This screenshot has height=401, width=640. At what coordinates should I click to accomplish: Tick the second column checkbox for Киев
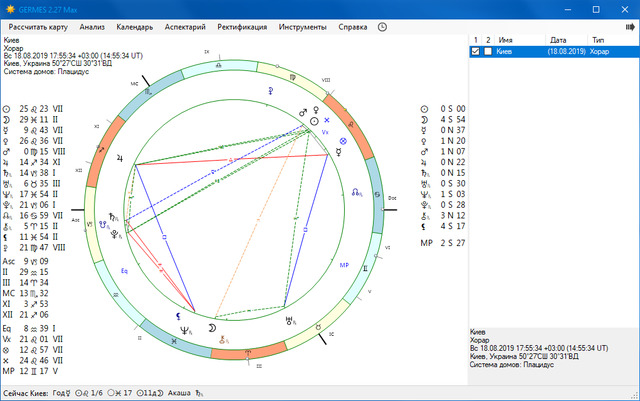(488, 51)
